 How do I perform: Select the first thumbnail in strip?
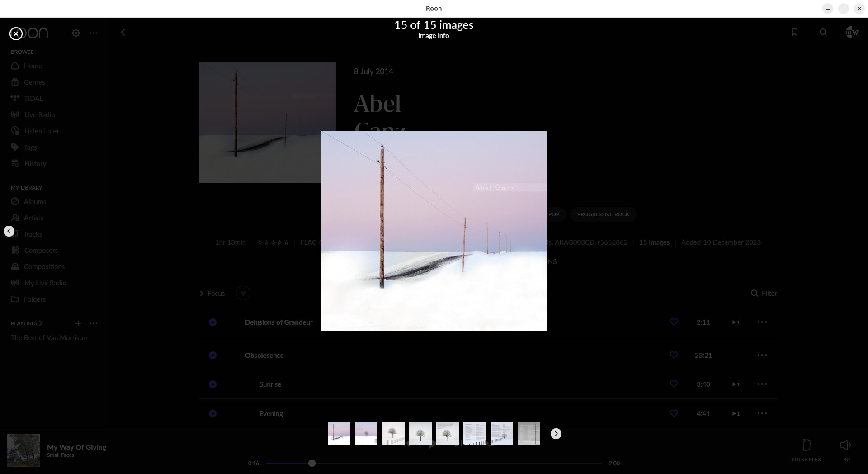pos(339,434)
